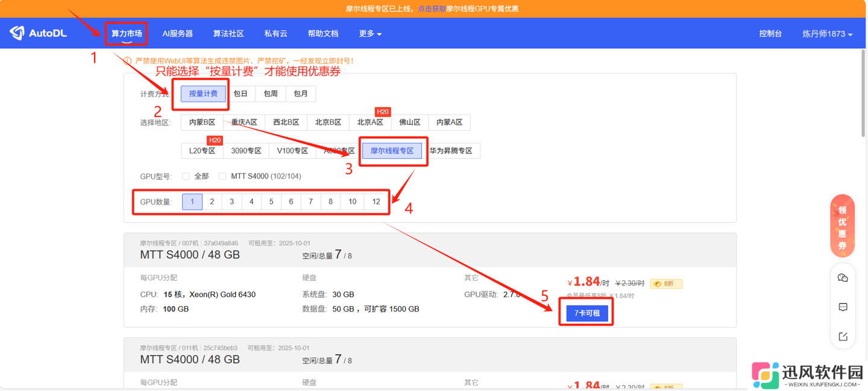The image size is (868, 391).
Task: Select the 重庆A区 region
Action: [x=244, y=122]
